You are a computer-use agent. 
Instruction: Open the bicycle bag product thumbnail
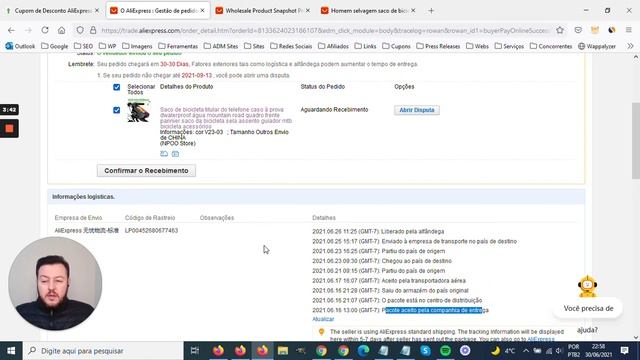139,110
